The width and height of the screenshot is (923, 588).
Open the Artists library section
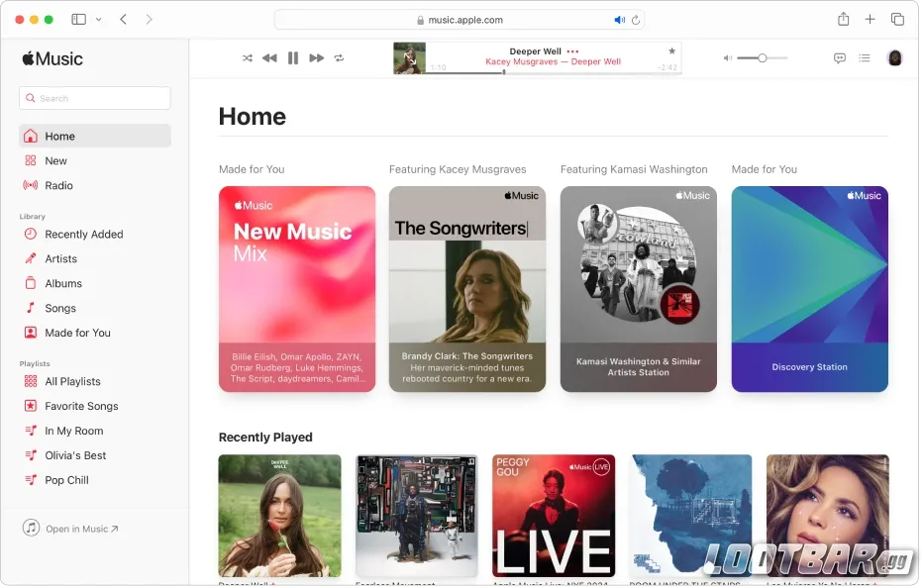tap(62, 258)
